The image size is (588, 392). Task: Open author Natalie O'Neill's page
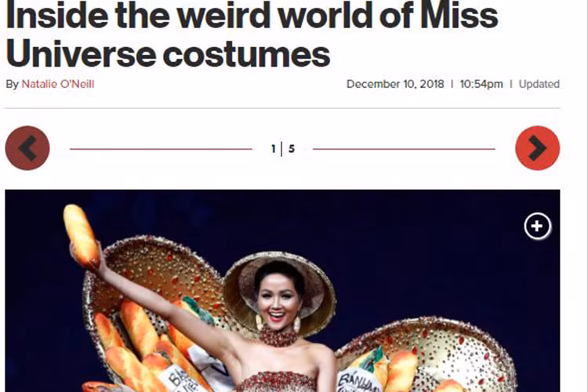pos(58,84)
